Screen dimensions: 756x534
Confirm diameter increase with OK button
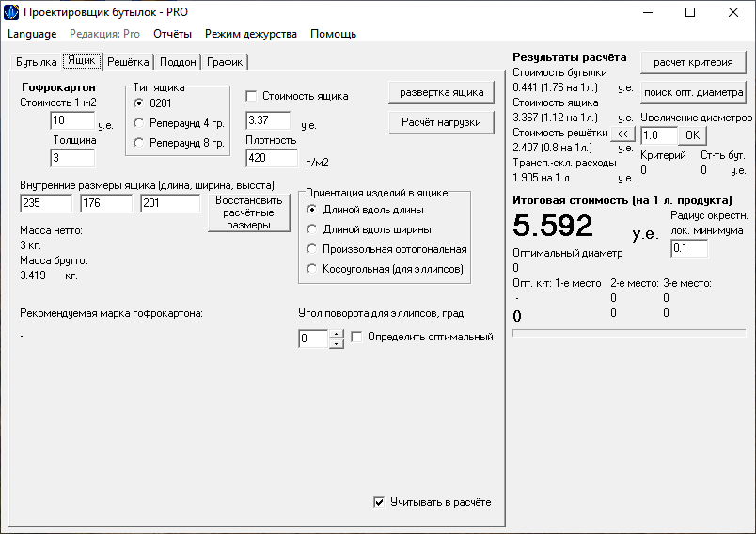point(692,135)
